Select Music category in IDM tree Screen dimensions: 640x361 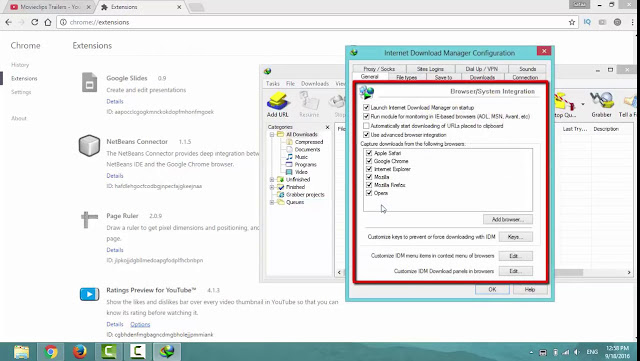point(301,157)
